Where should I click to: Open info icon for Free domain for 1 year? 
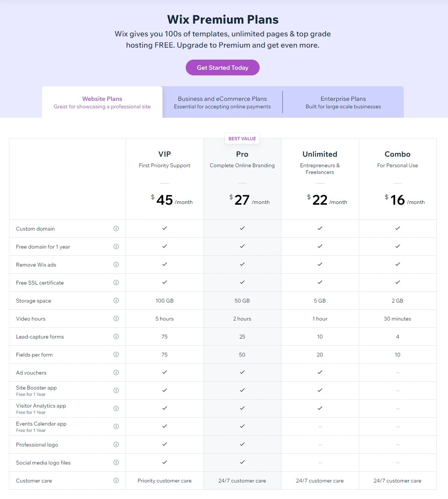click(116, 246)
